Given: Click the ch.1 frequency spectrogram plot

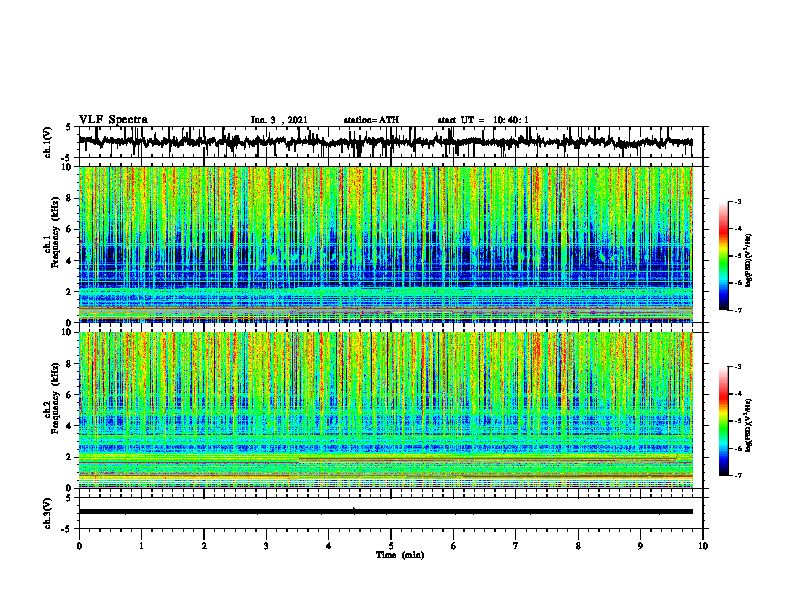Looking at the screenshot, I should tap(385, 244).
